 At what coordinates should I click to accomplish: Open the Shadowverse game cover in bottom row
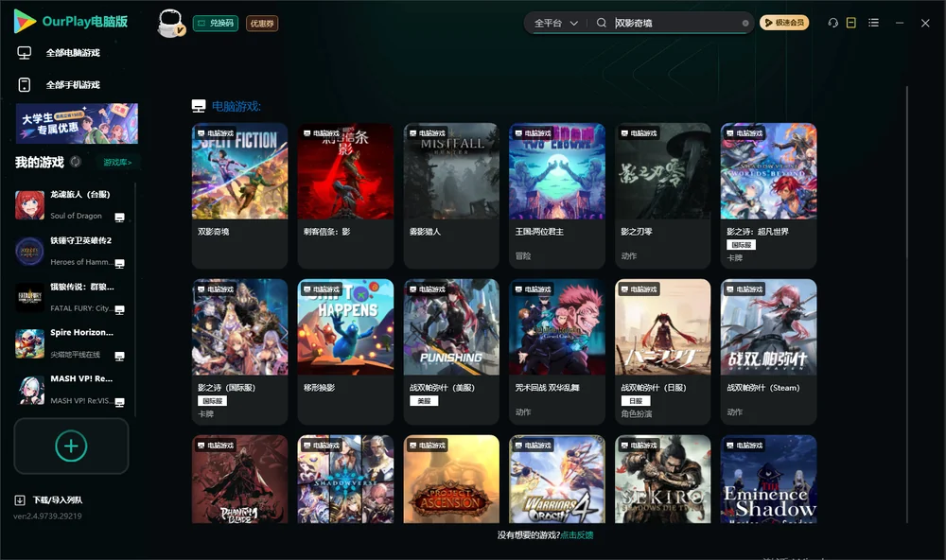[345, 480]
